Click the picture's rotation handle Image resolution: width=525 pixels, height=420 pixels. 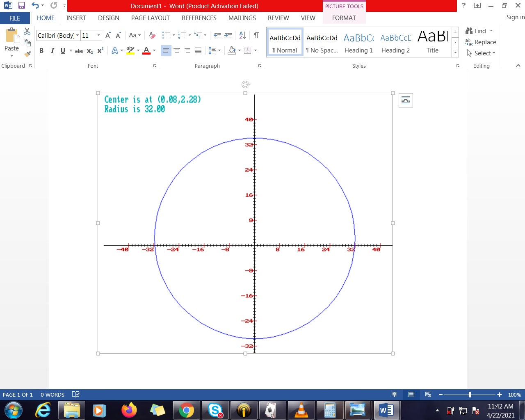[x=245, y=84]
